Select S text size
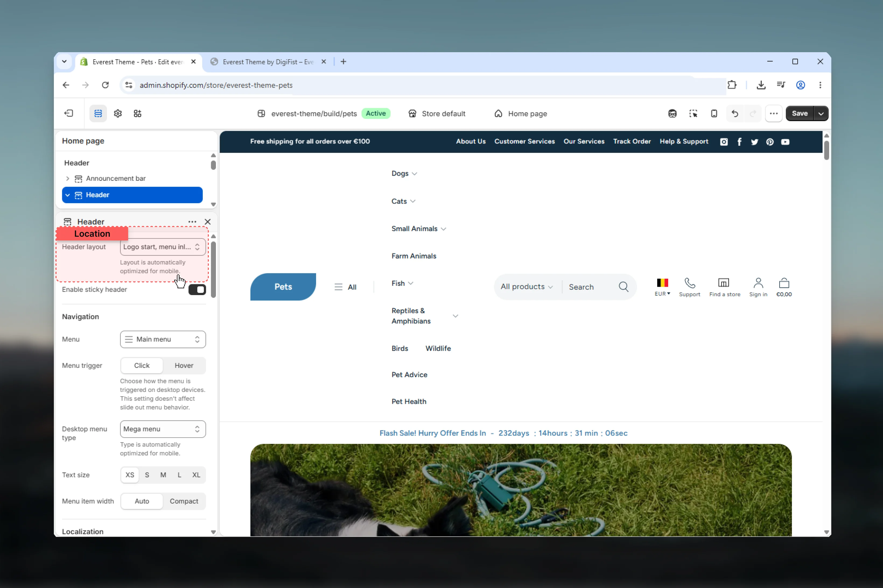This screenshot has width=883, height=588. (147, 475)
